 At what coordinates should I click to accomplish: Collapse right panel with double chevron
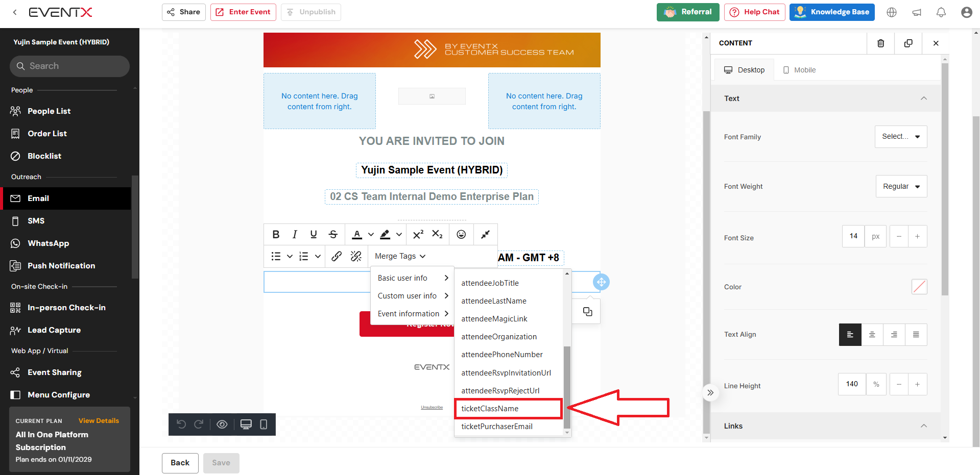click(710, 392)
